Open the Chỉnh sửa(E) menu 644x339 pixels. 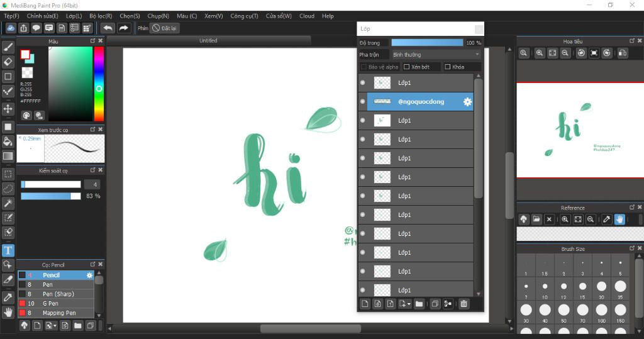43,16
